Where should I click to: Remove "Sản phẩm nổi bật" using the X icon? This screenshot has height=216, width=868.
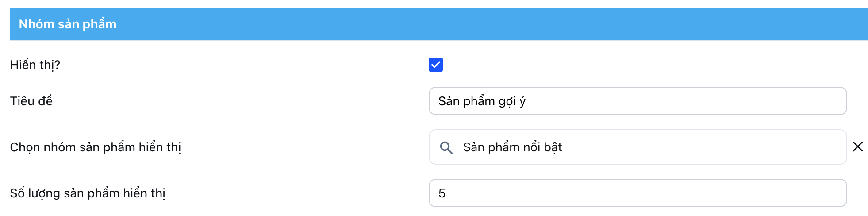click(x=857, y=147)
